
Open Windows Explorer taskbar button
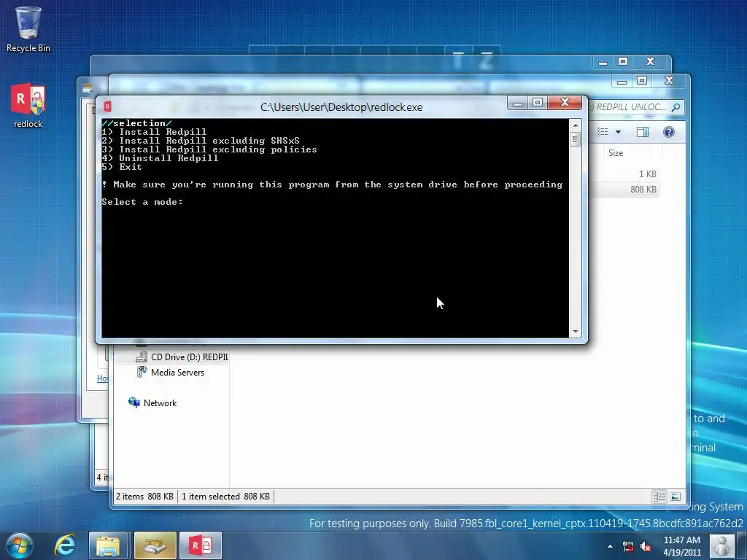coord(109,545)
